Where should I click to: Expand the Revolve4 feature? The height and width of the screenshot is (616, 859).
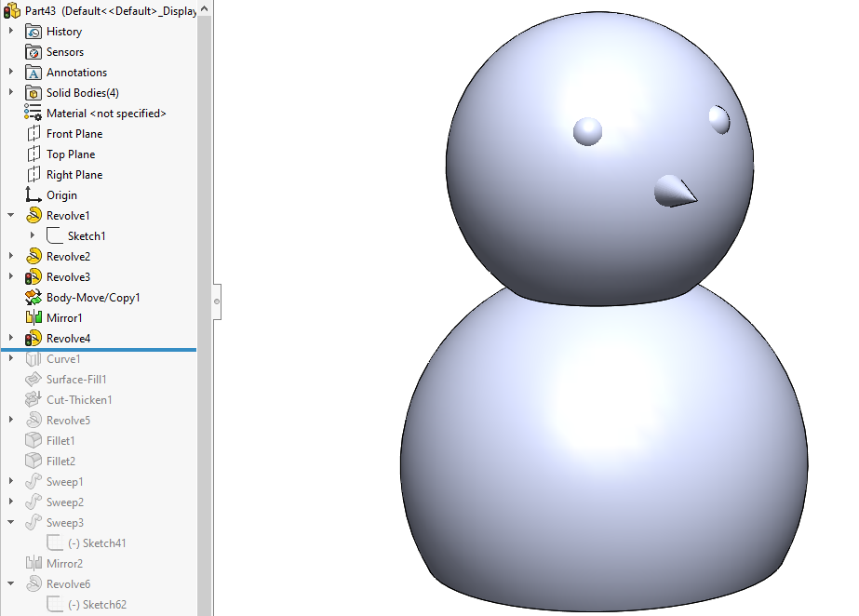[11, 338]
